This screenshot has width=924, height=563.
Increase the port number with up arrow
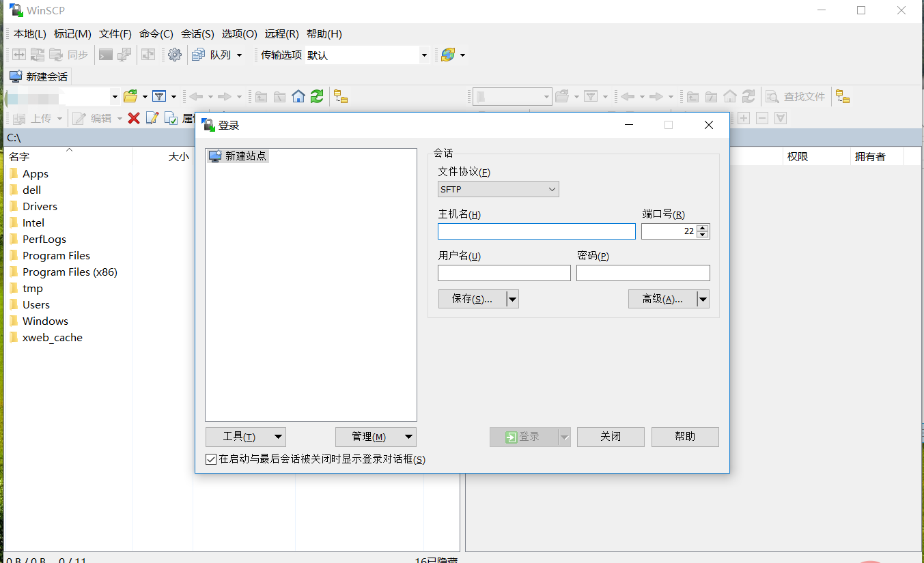click(x=703, y=228)
